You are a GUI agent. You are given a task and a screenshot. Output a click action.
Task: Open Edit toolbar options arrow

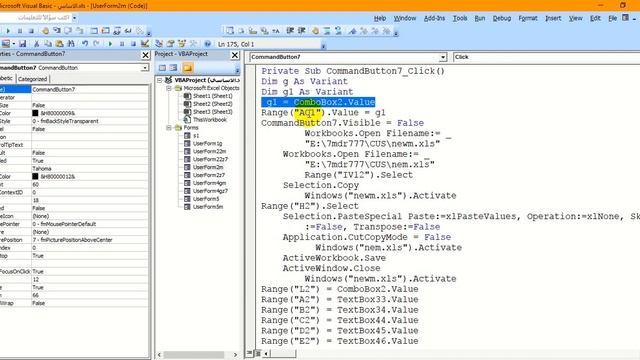pyautogui.click(x=396, y=33)
